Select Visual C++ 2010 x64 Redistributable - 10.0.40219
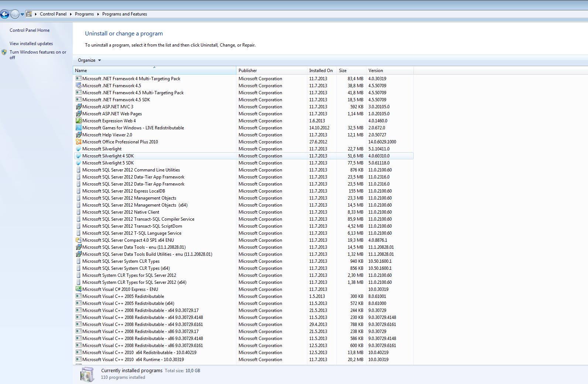Screen dimensions: 588x384 pos(244,352)
